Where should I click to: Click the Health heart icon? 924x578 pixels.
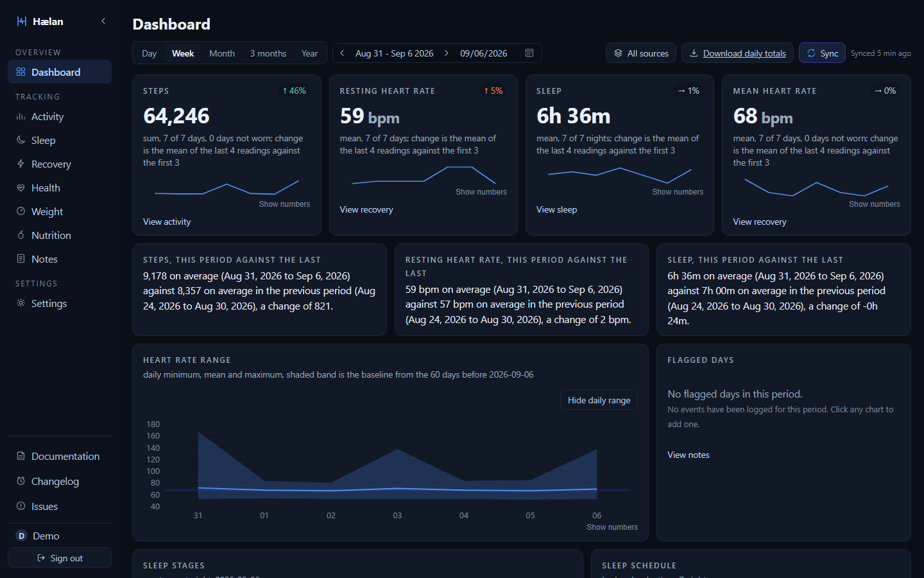click(x=21, y=188)
